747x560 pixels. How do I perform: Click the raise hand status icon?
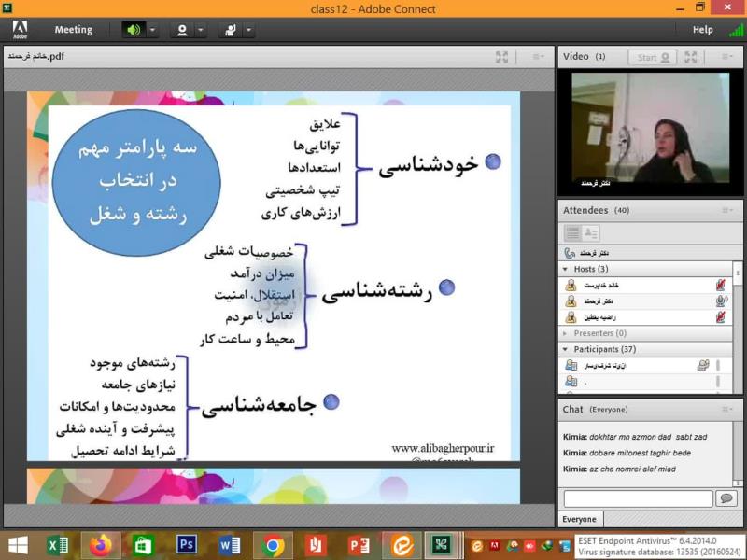coord(230,30)
